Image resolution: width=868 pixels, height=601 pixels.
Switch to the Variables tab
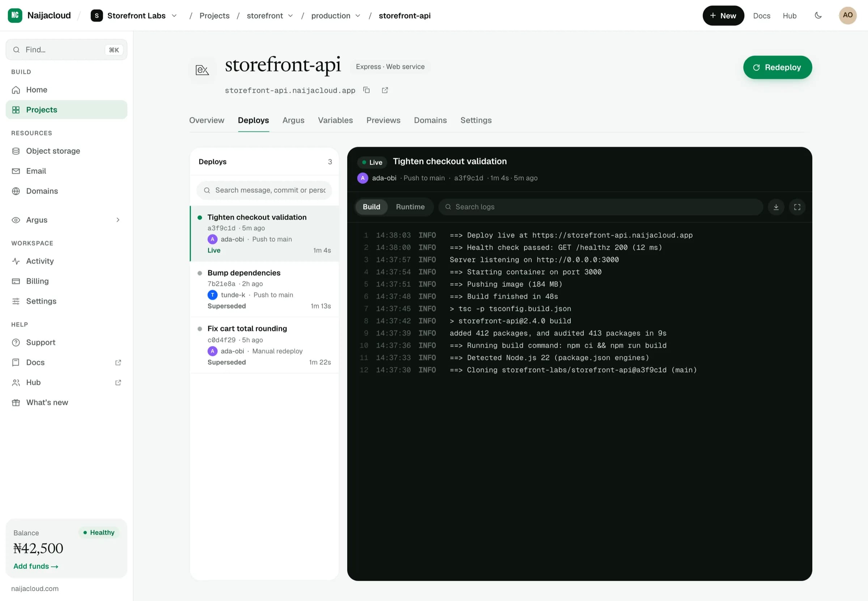coord(335,120)
